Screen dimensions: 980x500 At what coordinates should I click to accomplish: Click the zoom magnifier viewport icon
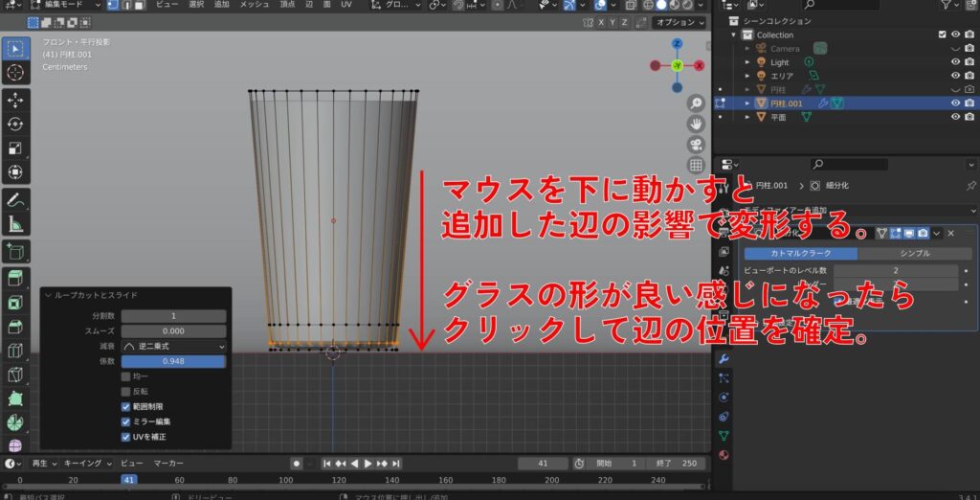pos(696,102)
